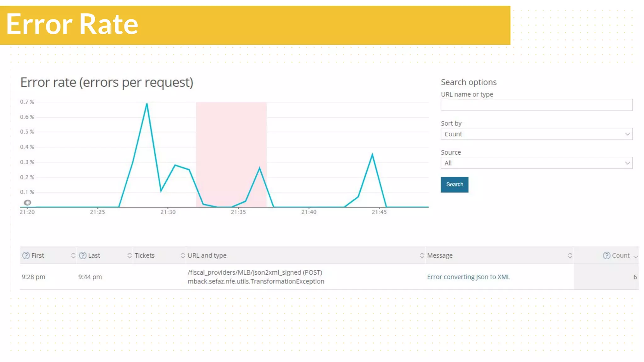Click the 21:30 time axis label
644x362 pixels.
click(168, 212)
